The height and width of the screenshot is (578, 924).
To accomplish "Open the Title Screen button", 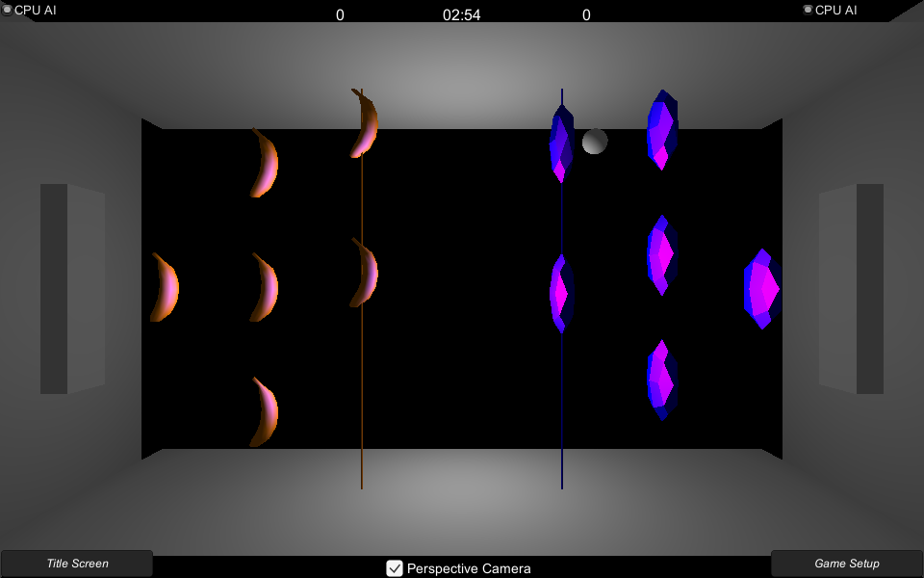I will pos(77,564).
